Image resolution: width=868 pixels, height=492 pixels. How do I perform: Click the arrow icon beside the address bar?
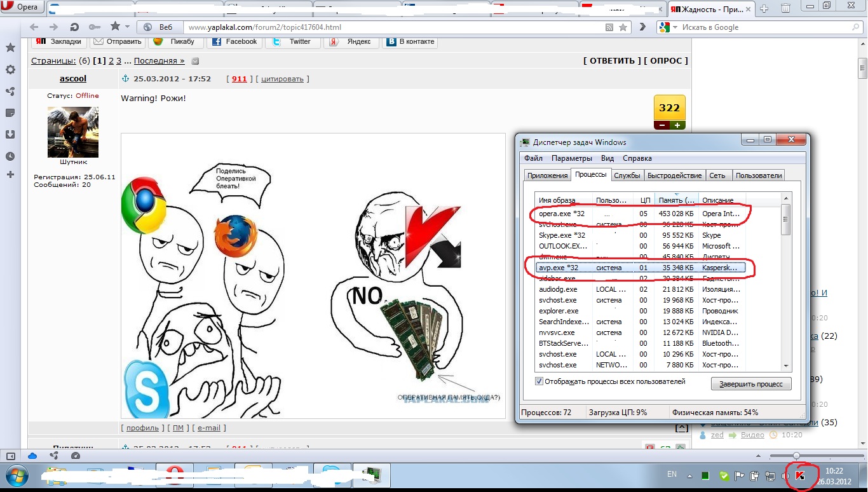coord(643,27)
